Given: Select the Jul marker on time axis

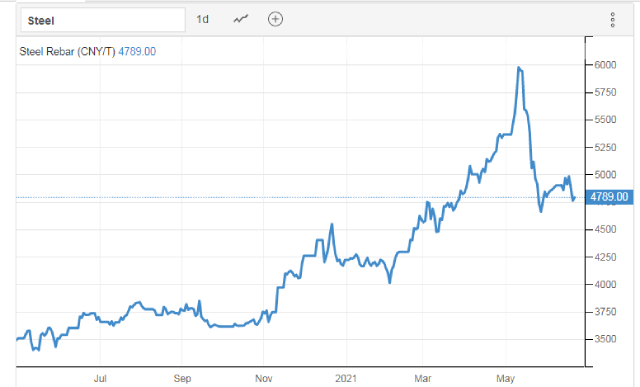Looking at the screenshot, I should click(100, 378).
